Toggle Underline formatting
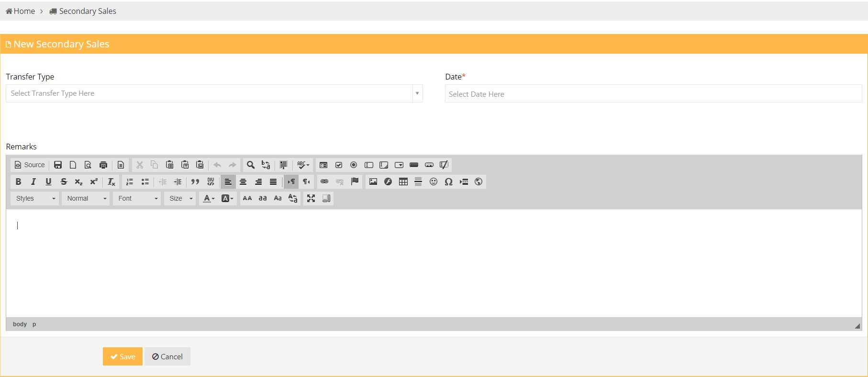Image resolution: width=868 pixels, height=377 pixels. pos(48,182)
